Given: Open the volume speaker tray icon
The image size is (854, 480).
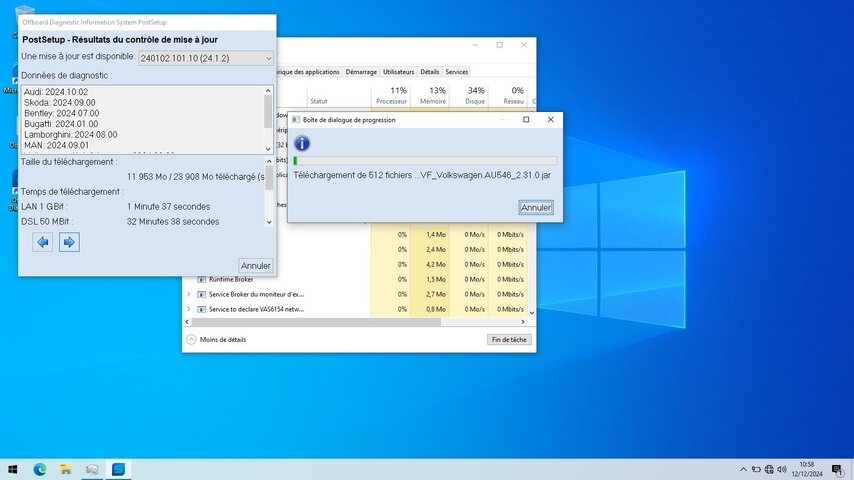Looking at the screenshot, I should click(x=782, y=469).
